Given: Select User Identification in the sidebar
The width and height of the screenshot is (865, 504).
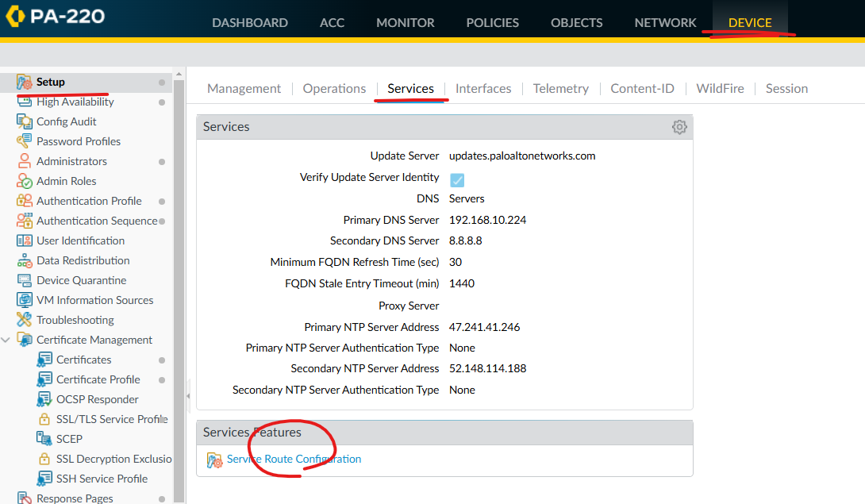Looking at the screenshot, I should pos(80,240).
